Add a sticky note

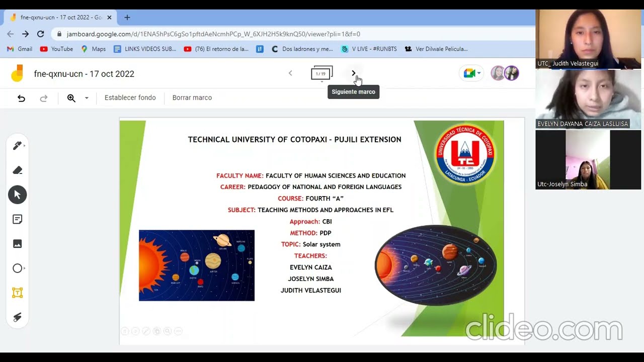pyautogui.click(x=17, y=219)
